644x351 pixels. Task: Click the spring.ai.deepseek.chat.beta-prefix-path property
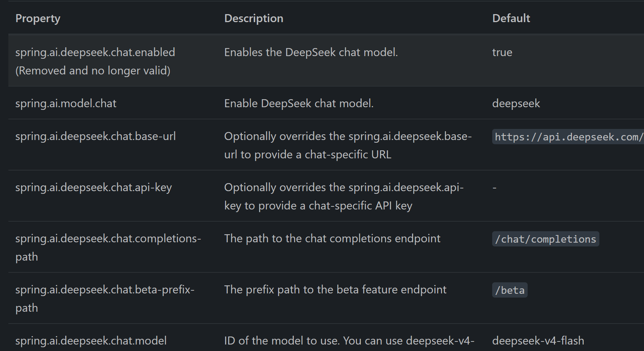coord(105,298)
